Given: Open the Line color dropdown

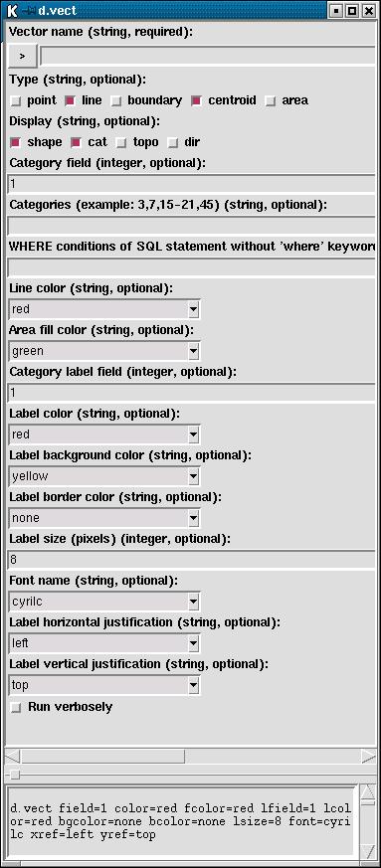Looking at the screenshot, I should tap(193, 309).
